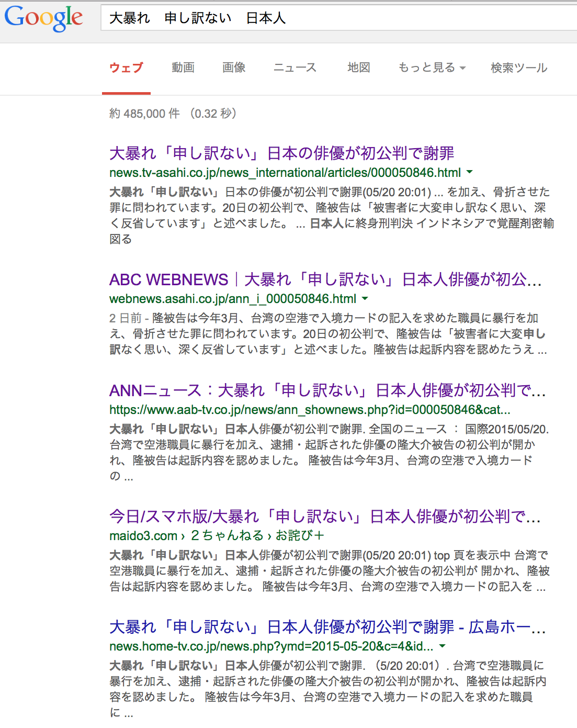Click the 2ちゃんねる breadcrumb under maido3.com
The image size is (577, 728).
point(227,535)
